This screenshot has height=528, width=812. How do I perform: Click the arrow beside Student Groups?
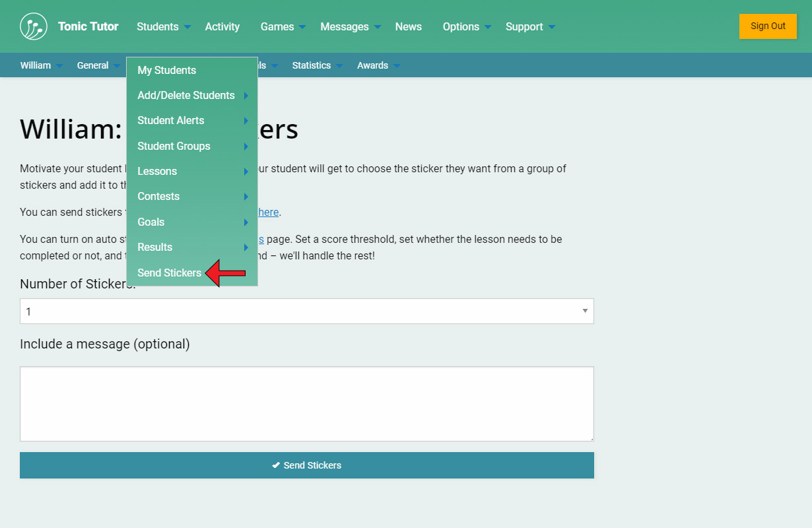[246, 147]
